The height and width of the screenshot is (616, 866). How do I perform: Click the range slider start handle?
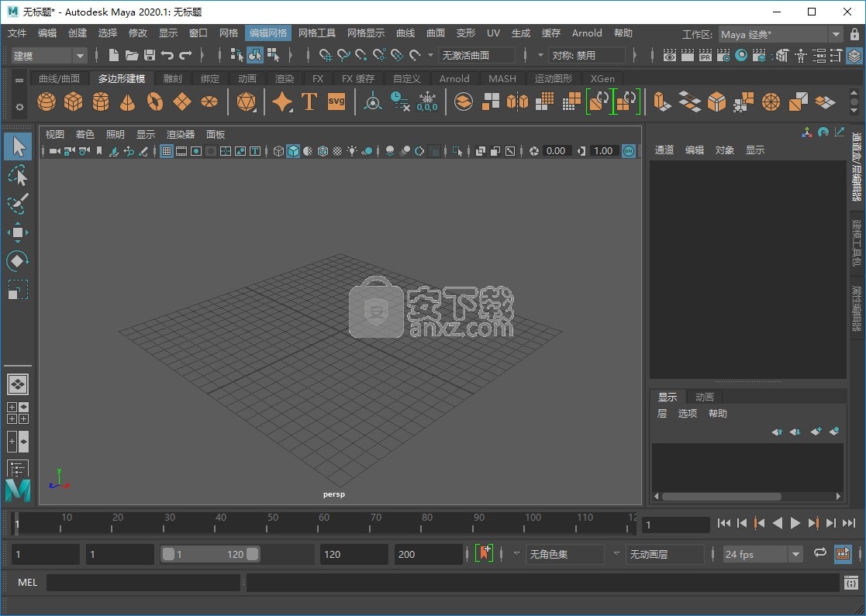(168, 554)
